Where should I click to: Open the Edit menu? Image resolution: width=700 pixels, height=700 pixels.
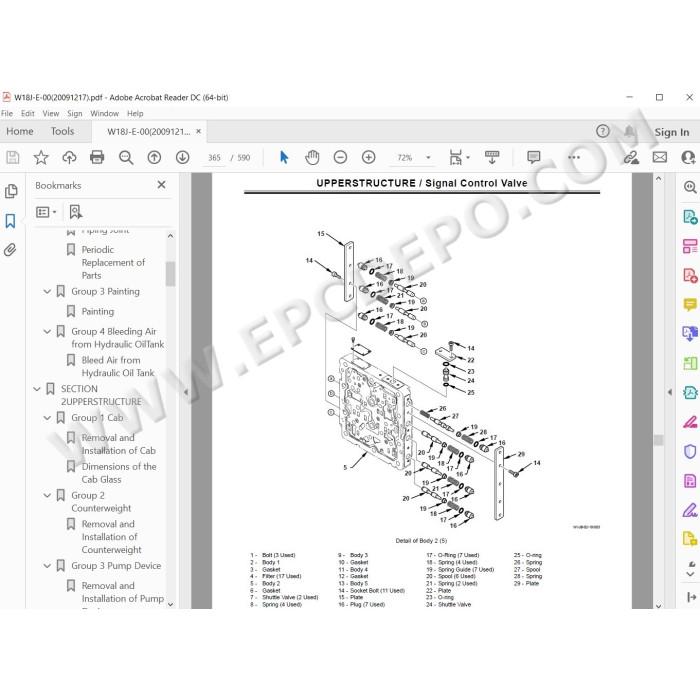(28, 113)
